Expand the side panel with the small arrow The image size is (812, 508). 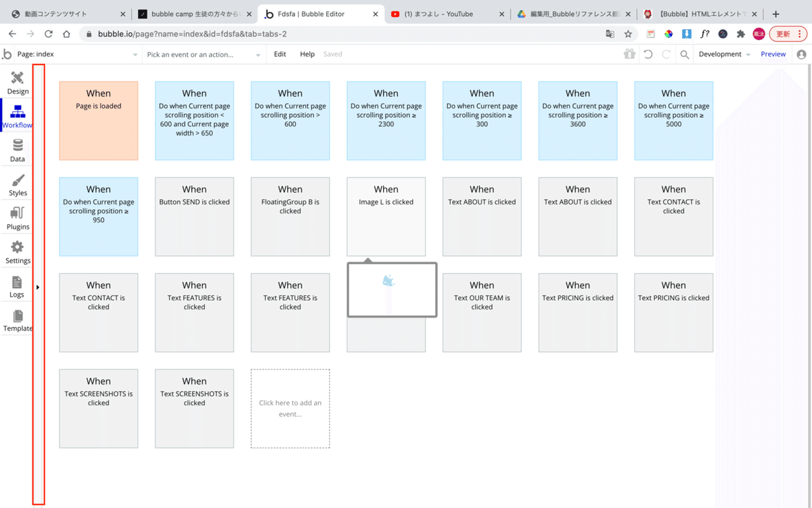coord(38,287)
